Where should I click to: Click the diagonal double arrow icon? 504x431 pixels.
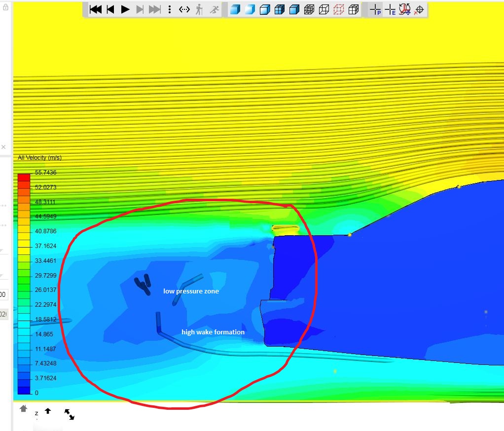click(x=69, y=414)
